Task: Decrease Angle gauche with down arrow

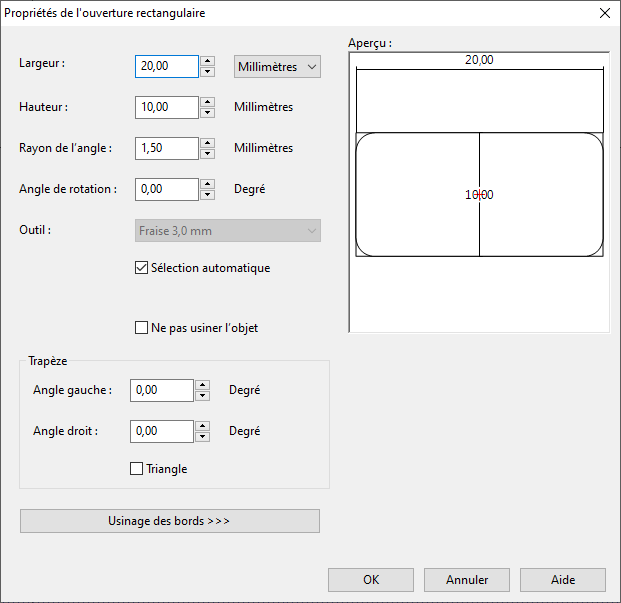Action: point(202,396)
